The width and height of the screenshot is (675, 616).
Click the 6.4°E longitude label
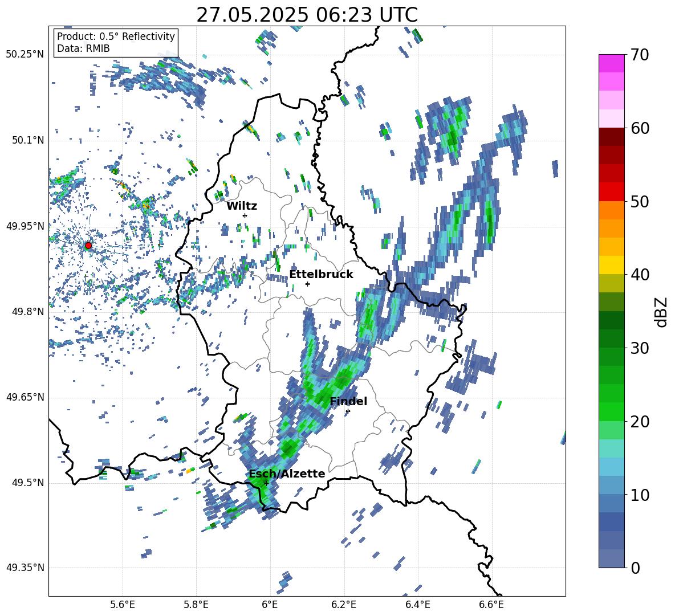point(417,605)
